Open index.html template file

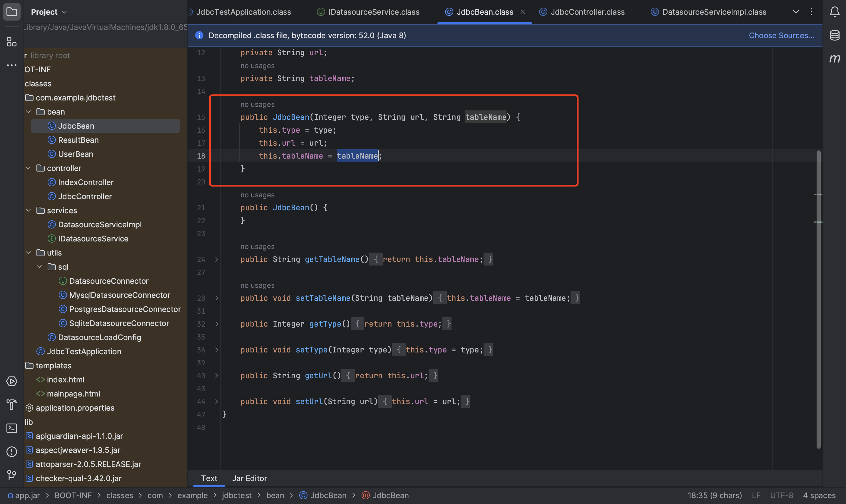pyautogui.click(x=65, y=380)
